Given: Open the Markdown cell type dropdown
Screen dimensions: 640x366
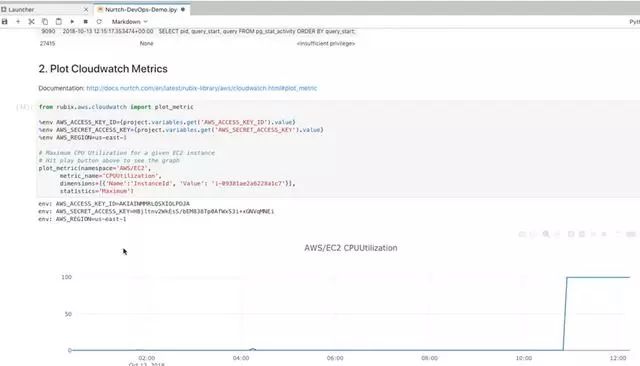Looking at the screenshot, I should [129, 22].
